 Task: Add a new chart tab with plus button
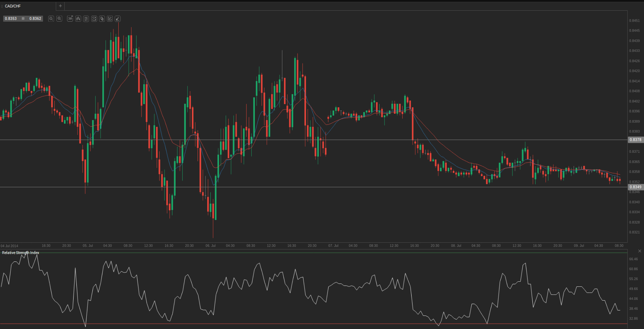(x=60, y=6)
